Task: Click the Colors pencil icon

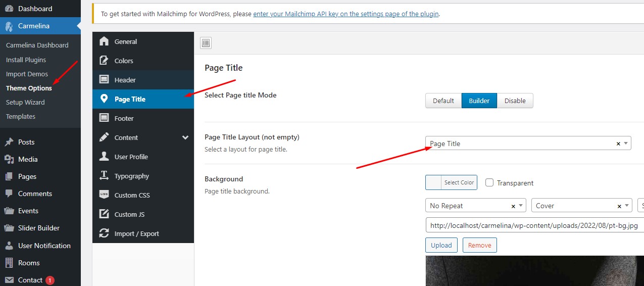Action: click(x=104, y=61)
